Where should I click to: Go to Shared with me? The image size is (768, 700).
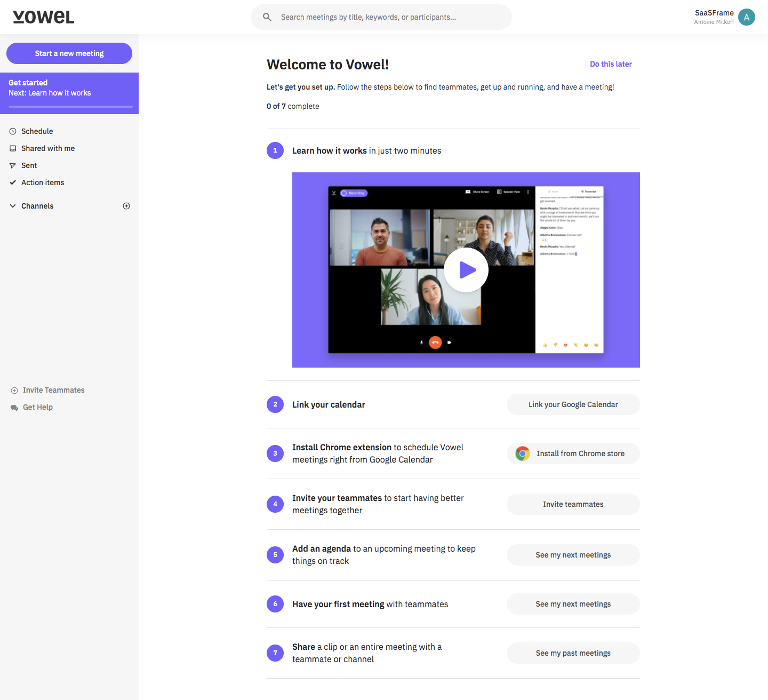click(x=47, y=148)
